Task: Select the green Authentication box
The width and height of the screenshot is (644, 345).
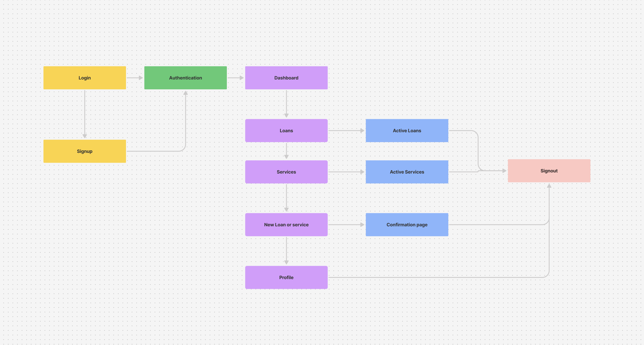Action: [x=185, y=78]
